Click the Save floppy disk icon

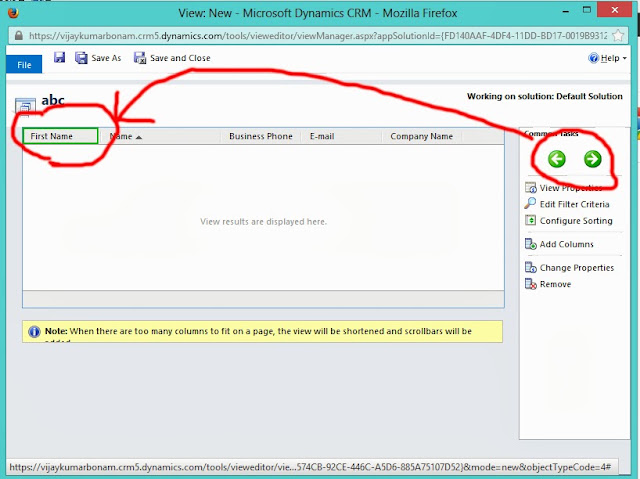pyautogui.click(x=60, y=58)
